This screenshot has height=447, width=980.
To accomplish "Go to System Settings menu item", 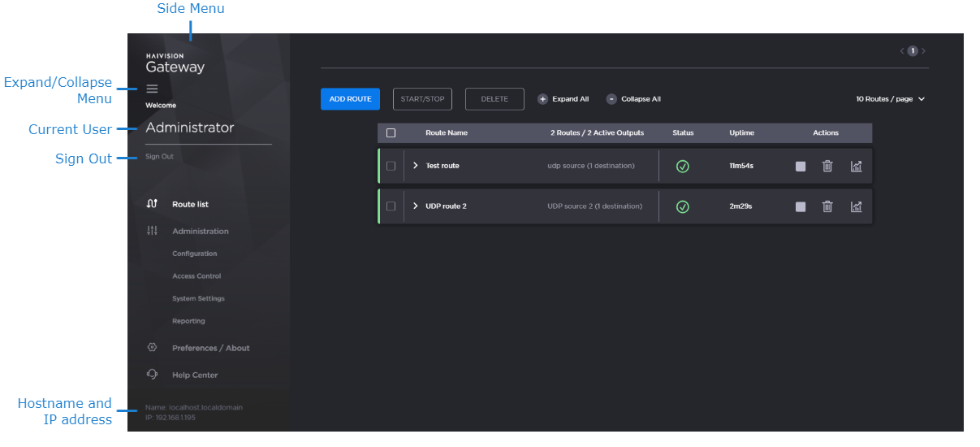I will click(198, 298).
